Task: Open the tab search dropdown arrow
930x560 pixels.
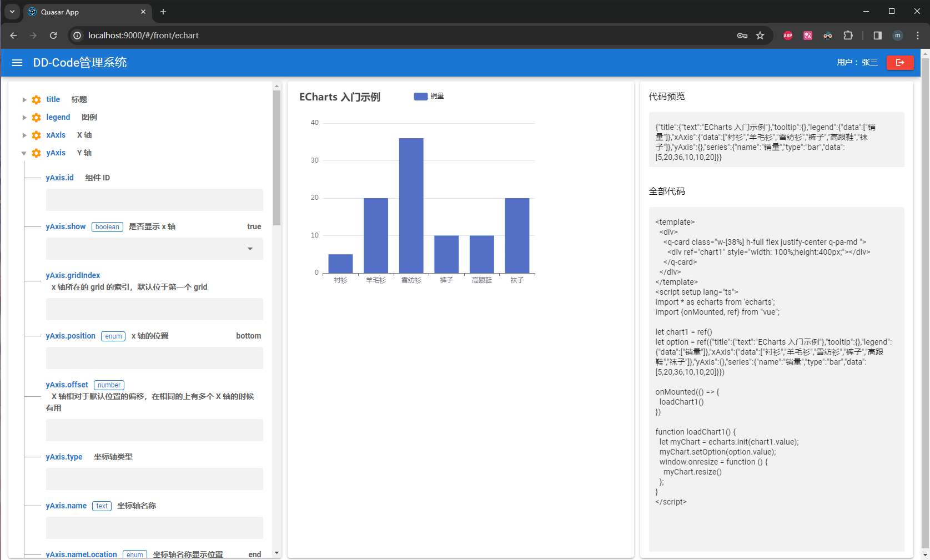Action: [x=12, y=12]
